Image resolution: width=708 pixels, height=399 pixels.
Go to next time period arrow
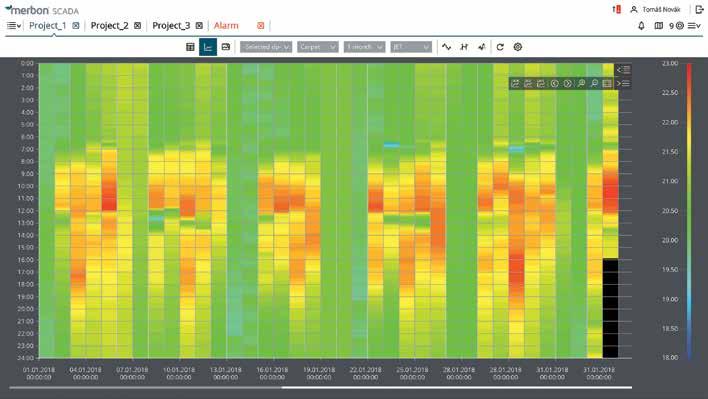click(x=568, y=84)
